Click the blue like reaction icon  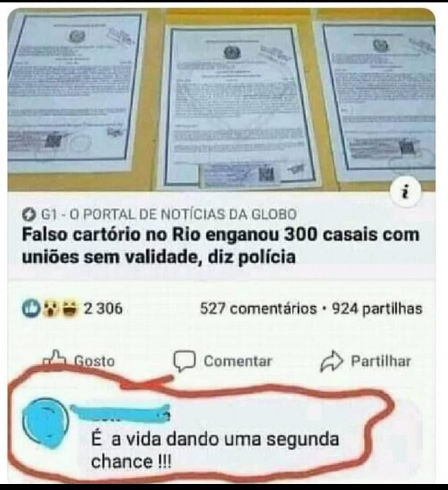[x=30, y=309]
